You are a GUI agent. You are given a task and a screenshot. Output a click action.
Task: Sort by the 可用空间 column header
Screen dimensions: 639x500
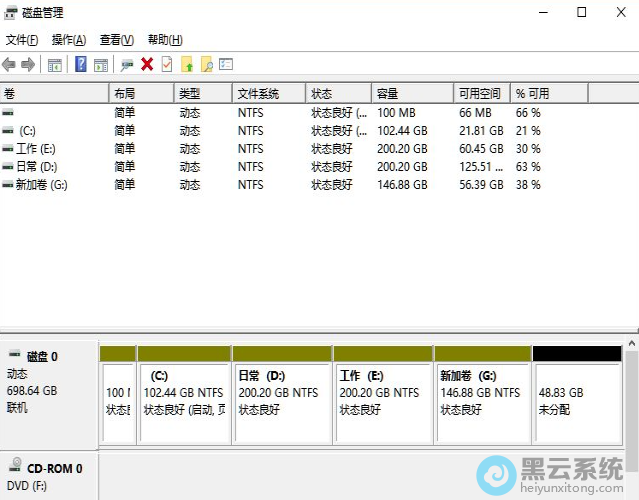(x=479, y=93)
